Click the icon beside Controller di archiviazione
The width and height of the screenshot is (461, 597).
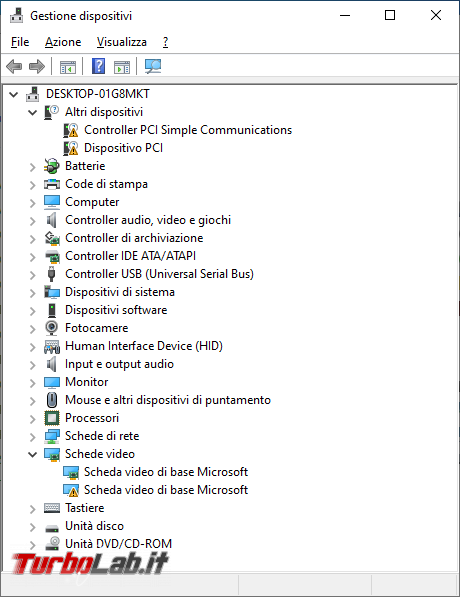click(x=52, y=238)
